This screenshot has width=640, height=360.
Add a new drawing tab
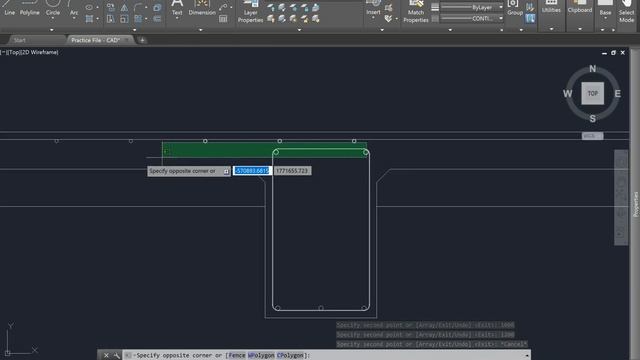[142, 40]
